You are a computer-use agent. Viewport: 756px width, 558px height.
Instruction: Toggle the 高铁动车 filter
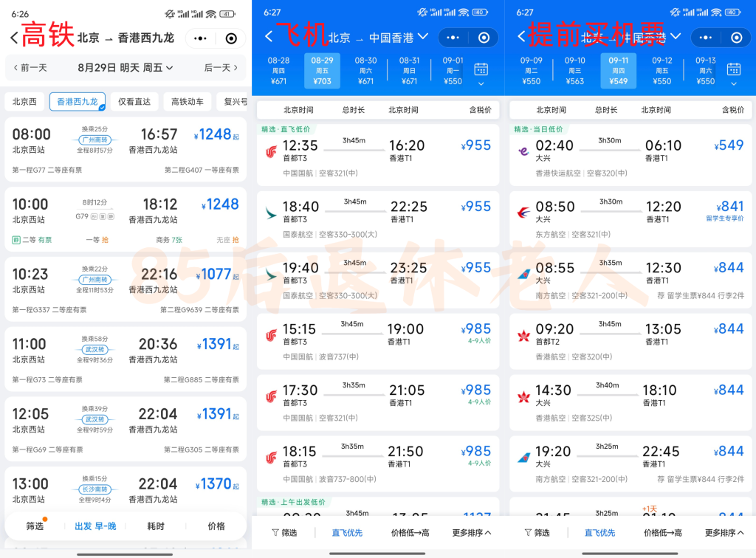tap(188, 102)
